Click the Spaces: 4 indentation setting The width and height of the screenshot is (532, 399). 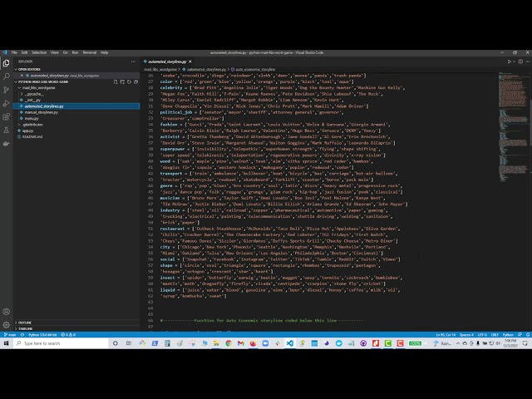(466, 334)
